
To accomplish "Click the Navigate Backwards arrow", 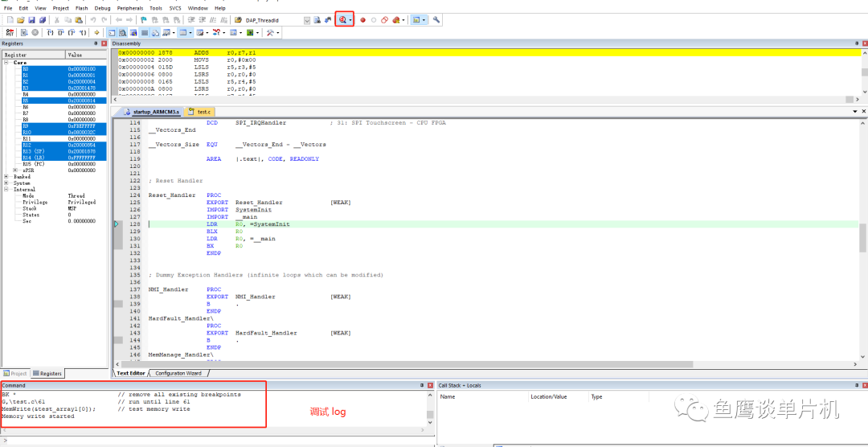I will pos(118,20).
